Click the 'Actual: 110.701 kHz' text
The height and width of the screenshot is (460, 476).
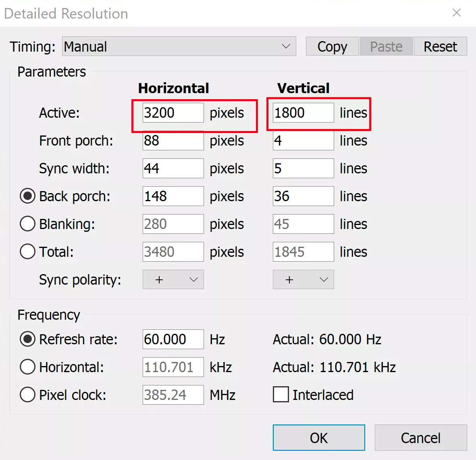pyautogui.click(x=334, y=367)
